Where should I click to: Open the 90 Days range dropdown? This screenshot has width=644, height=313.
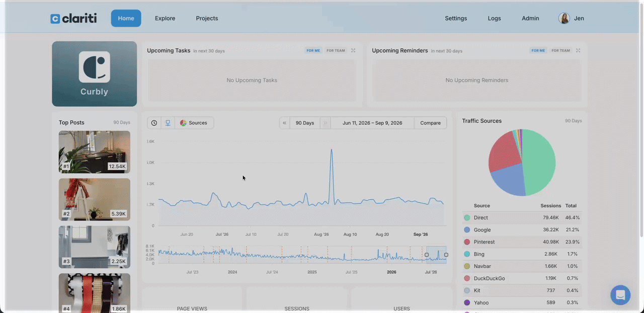point(305,123)
